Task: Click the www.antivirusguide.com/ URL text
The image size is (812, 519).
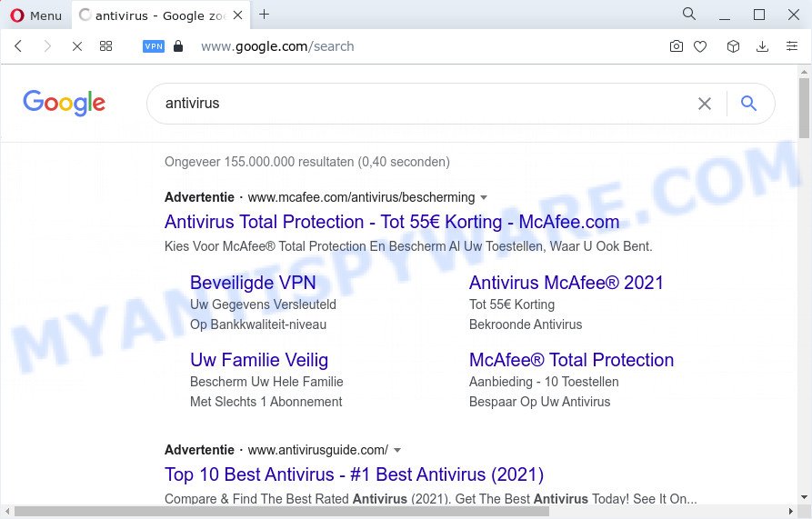Action: click(318, 450)
